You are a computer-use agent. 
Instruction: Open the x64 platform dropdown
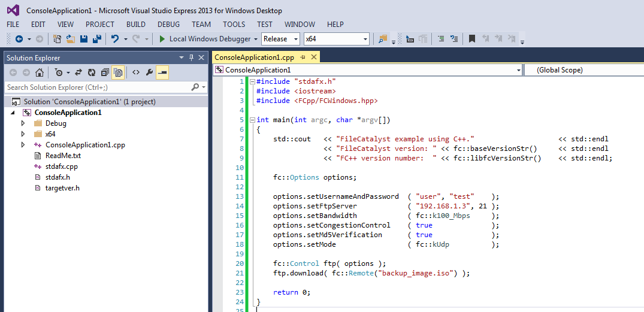tap(336, 39)
